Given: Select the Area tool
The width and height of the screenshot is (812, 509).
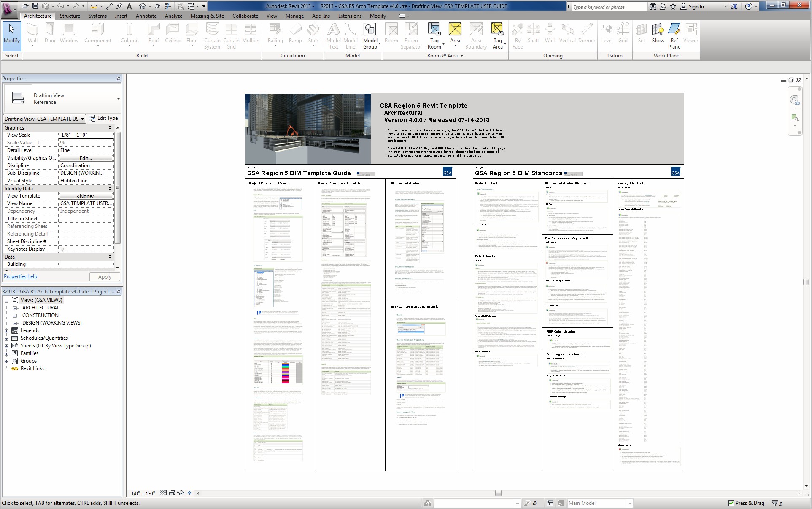Looking at the screenshot, I should click(x=455, y=33).
